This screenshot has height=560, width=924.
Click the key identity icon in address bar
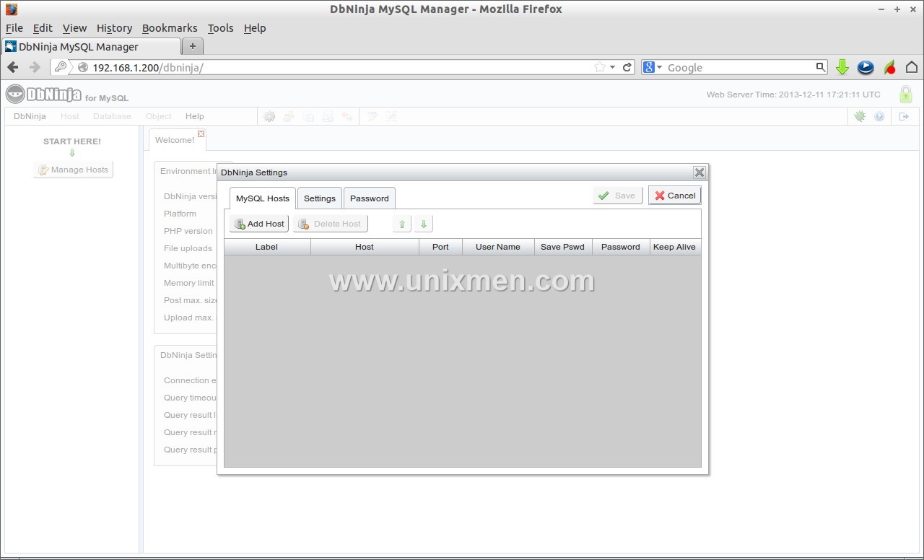coord(61,67)
